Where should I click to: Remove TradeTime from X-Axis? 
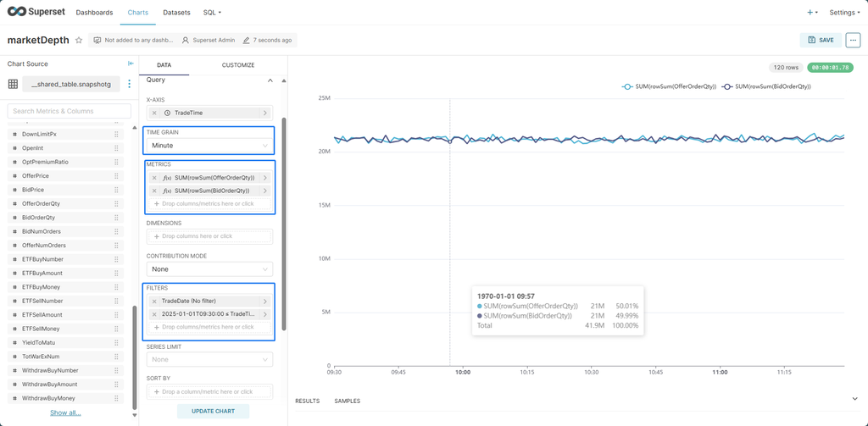coord(154,113)
